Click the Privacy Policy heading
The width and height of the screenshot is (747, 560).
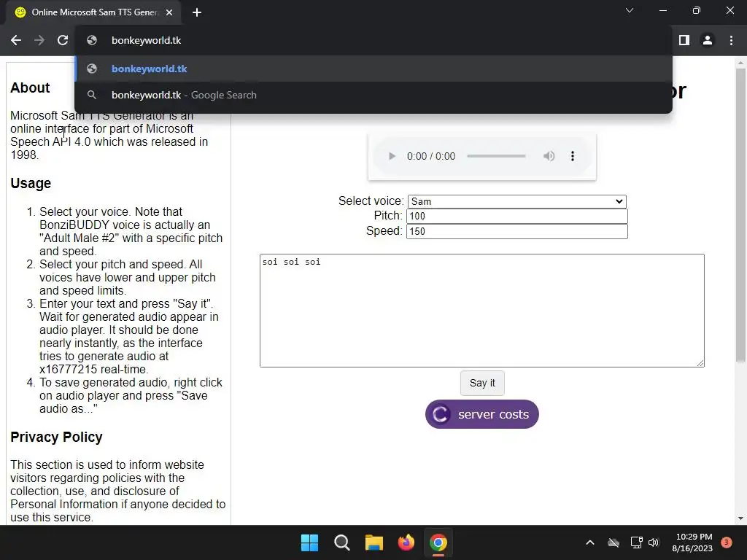coord(56,437)
